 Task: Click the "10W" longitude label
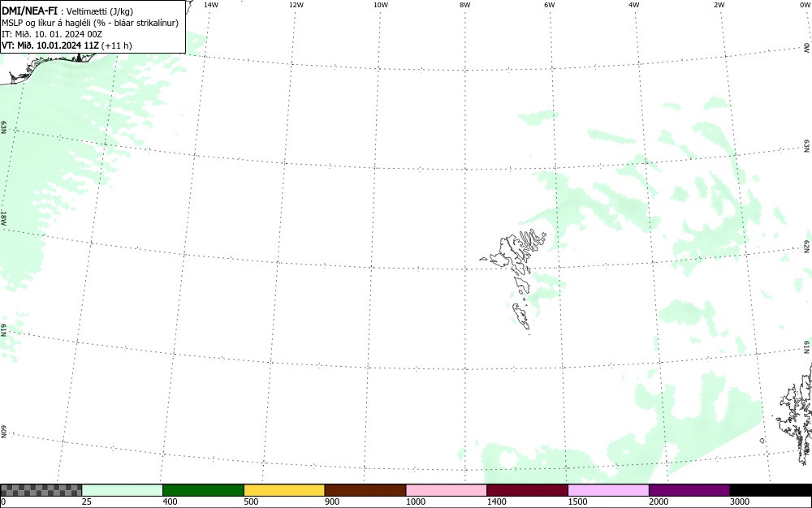[x=381, y=5]
